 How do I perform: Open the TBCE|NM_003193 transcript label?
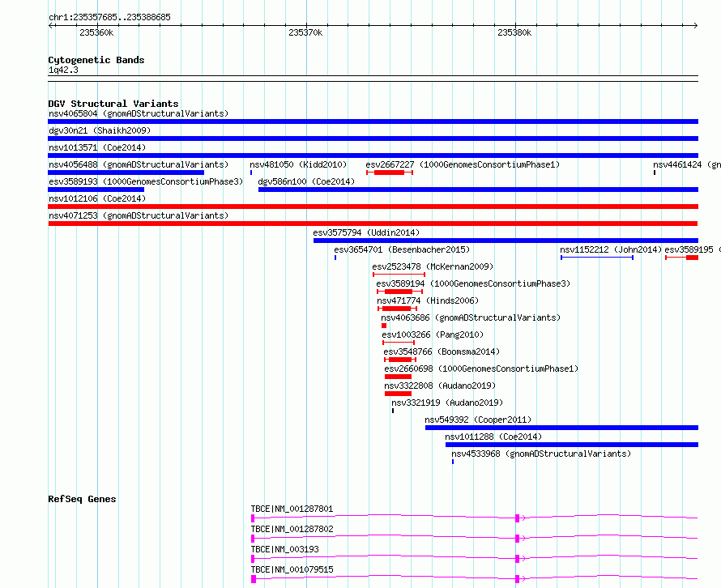(x=284, y=549)
